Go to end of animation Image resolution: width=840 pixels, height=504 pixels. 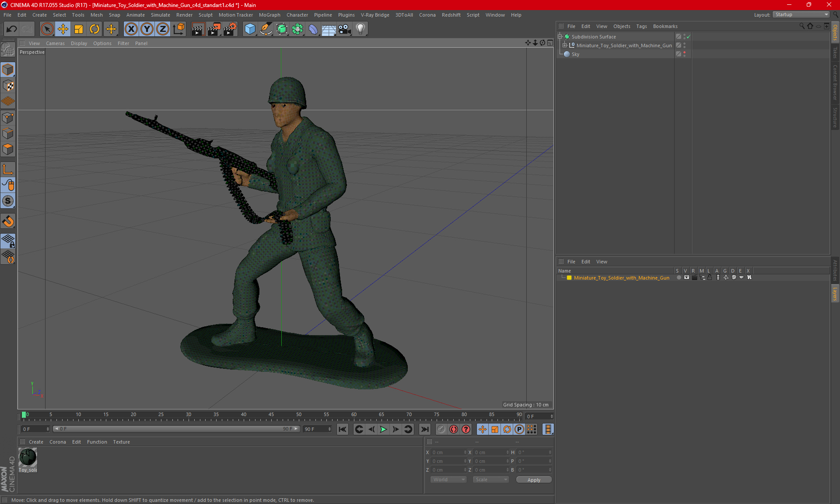424,429
